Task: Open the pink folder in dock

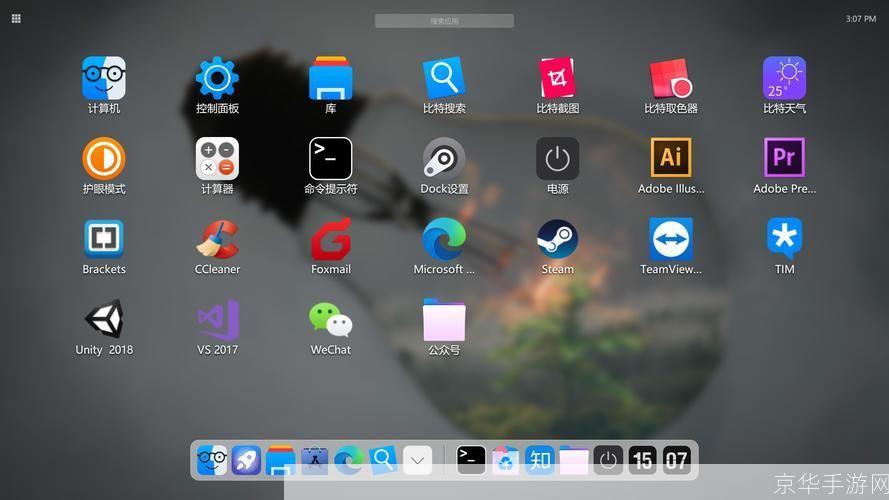Action: coord(574,460)
